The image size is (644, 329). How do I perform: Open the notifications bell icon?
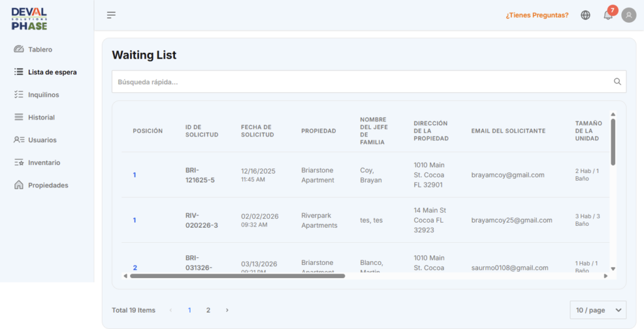coord(608,15)
